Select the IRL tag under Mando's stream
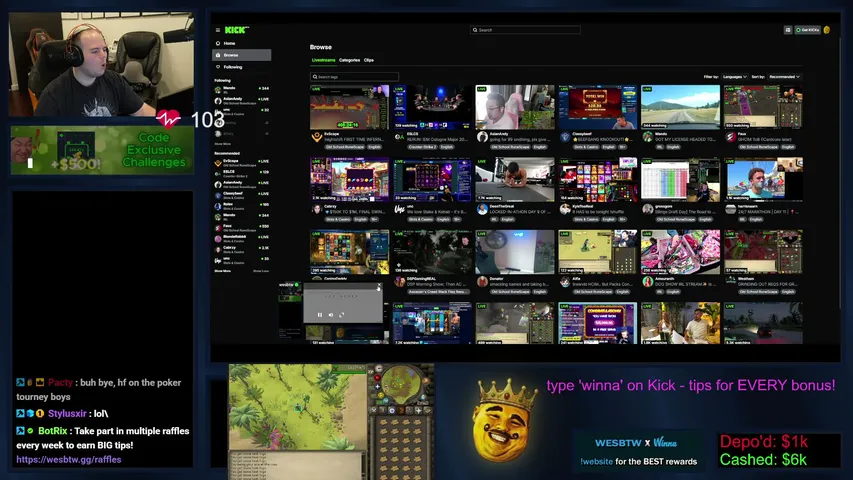Viewport: 853px width, 480px height. pos(660,147)
